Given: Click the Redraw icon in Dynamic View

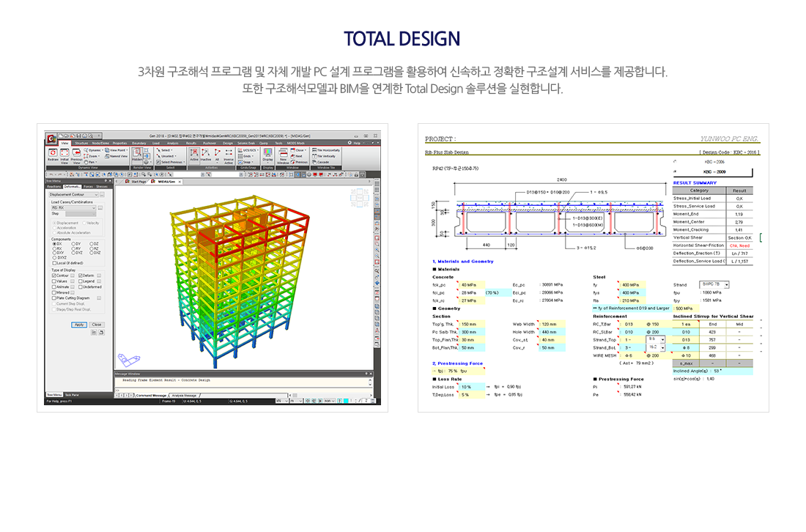Looking at the screenshot, I should 53,155.
